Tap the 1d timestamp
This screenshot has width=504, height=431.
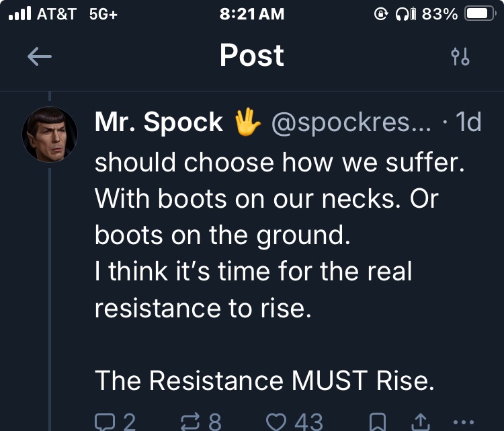pos(468,122)
